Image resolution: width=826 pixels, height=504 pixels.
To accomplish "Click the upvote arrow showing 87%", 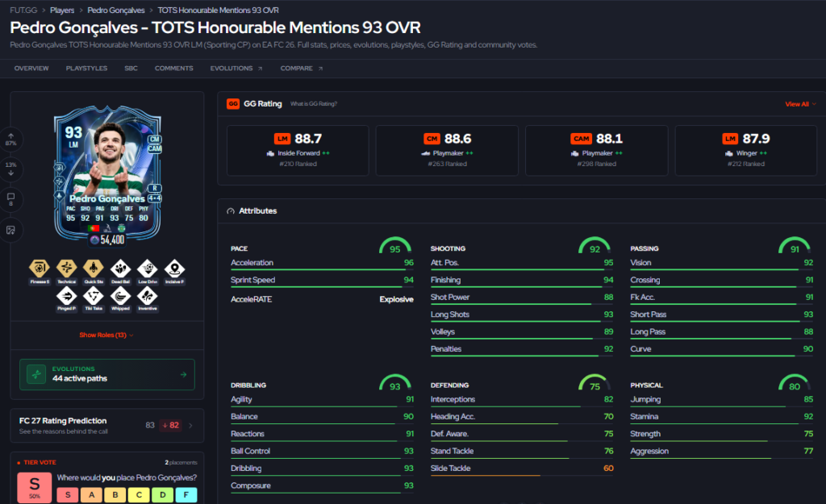I will [11, 139].
